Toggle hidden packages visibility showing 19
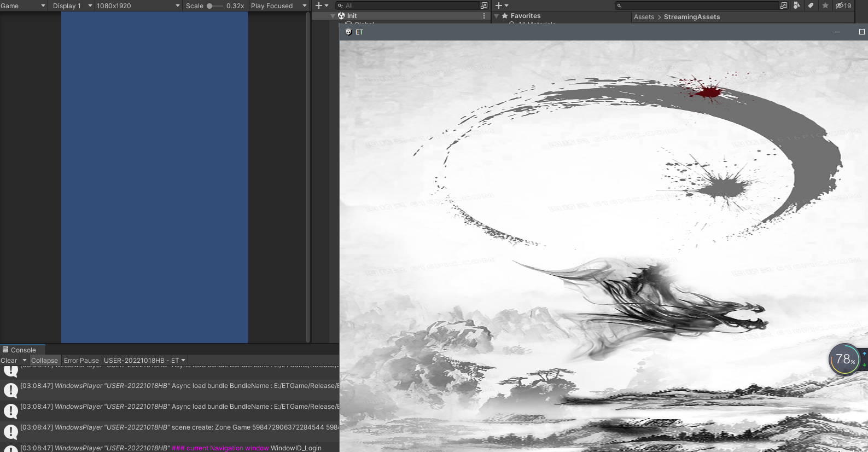 843,5
